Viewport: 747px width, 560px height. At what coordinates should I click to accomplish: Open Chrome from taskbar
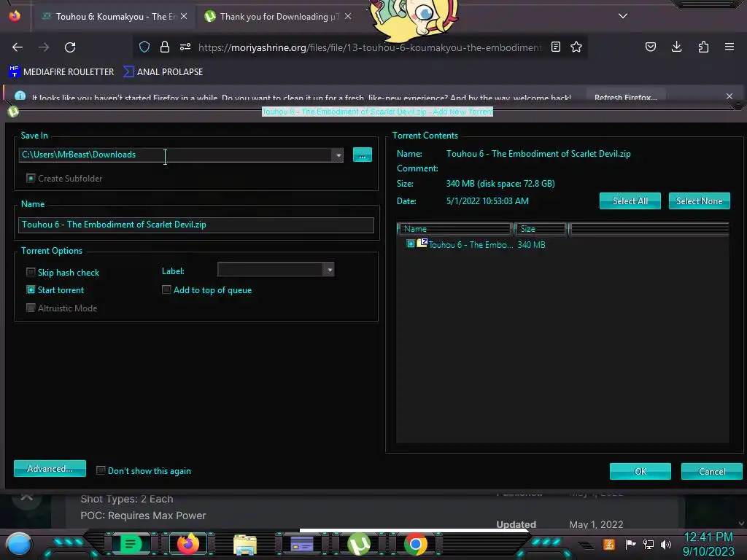[x=415, y=544]
